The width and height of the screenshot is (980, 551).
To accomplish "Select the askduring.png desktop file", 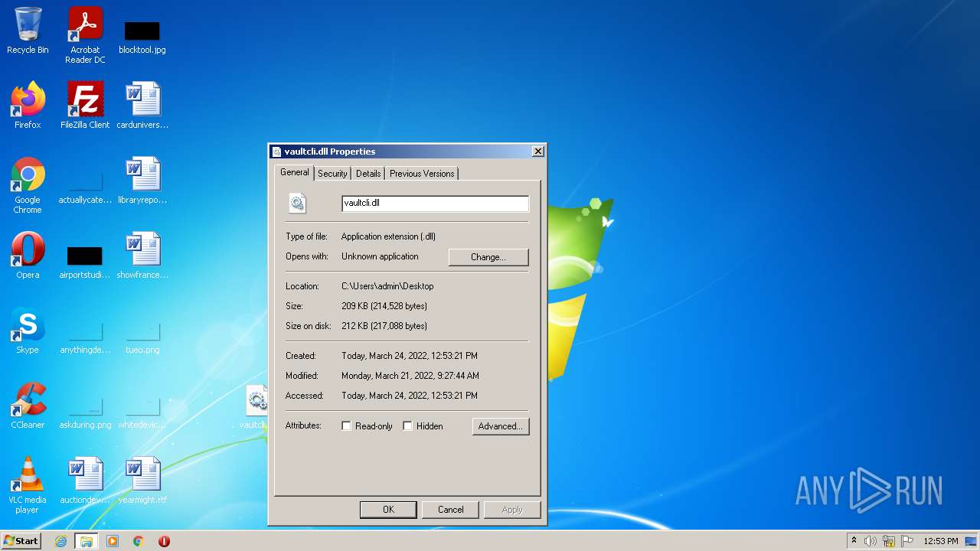I will click(x=85, y=412).
